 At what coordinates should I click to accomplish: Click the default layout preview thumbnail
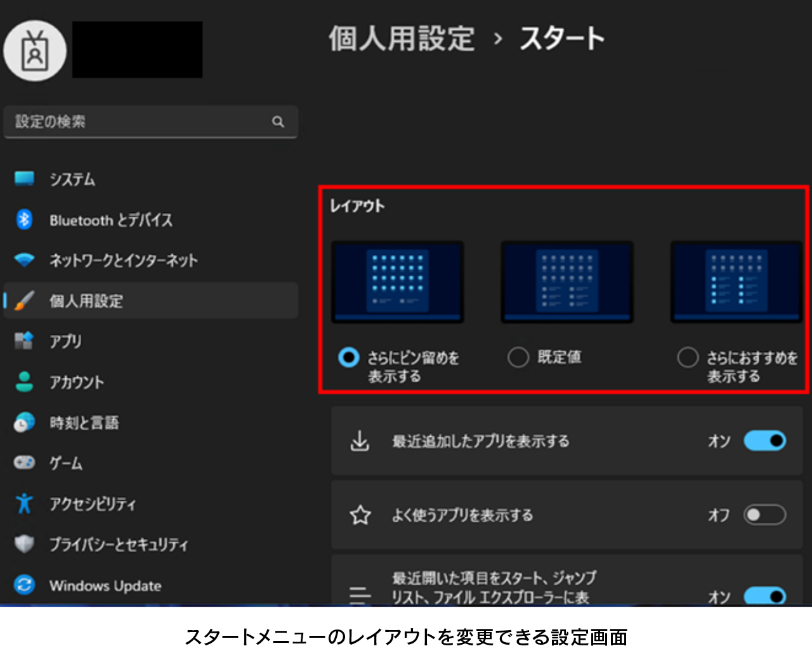566,282
